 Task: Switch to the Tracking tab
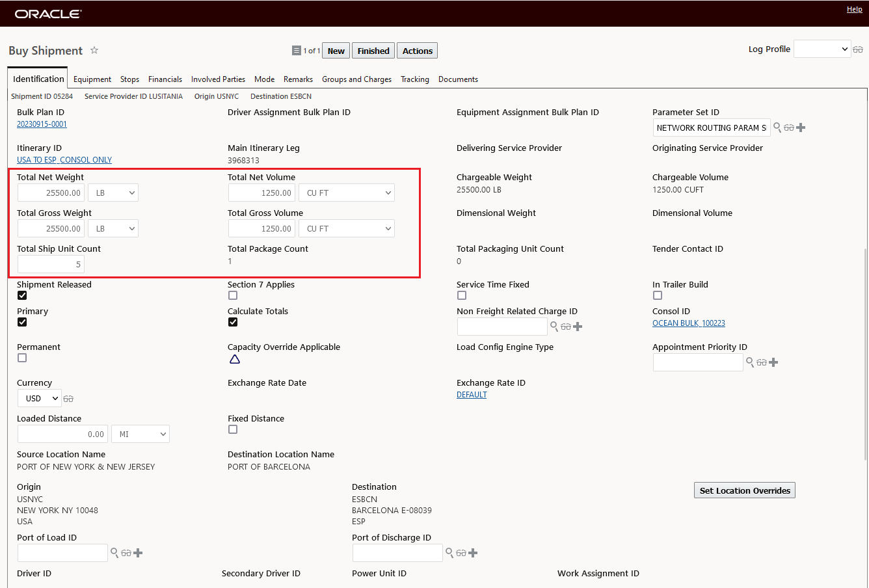[x=415, y=79]
